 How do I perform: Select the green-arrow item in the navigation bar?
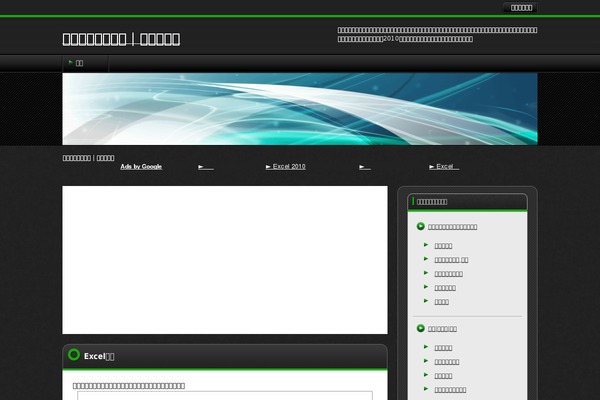point(86,63)
